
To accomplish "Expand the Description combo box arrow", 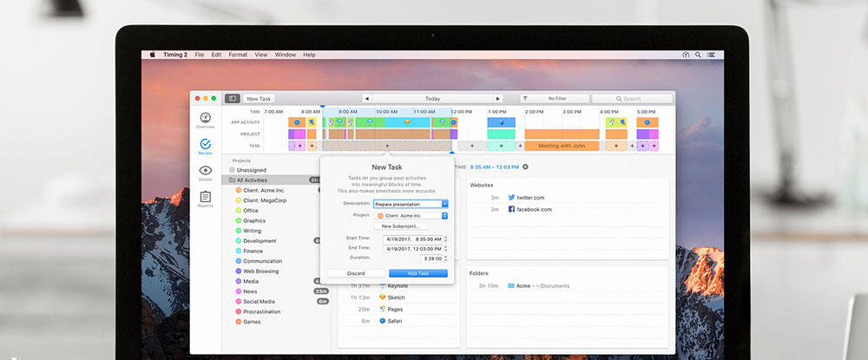I will click(x=444, y=204).
